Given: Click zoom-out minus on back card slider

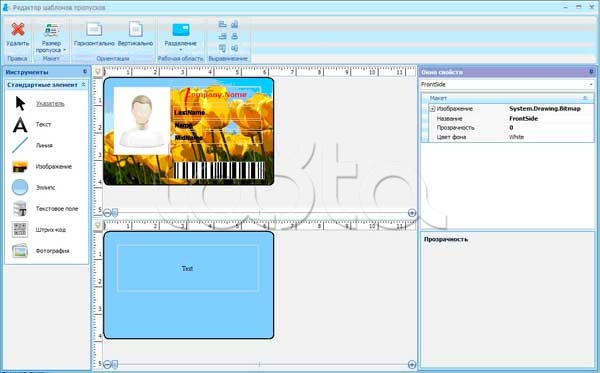Looking at the screenshot, I should (x=107, y=364).
